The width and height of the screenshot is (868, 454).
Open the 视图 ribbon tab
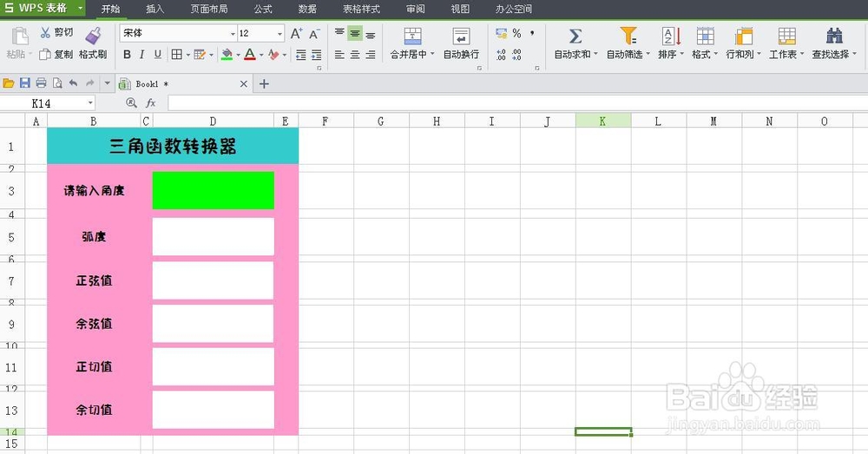(460, 9)
